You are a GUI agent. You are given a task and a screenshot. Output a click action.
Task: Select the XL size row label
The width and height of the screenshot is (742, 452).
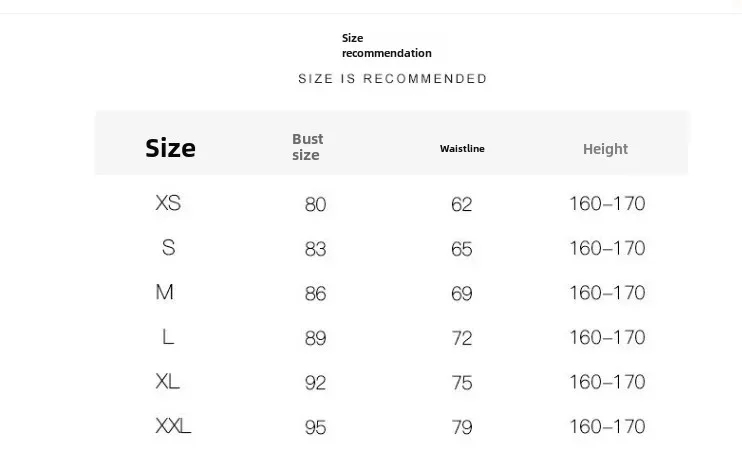click(168, 381)
